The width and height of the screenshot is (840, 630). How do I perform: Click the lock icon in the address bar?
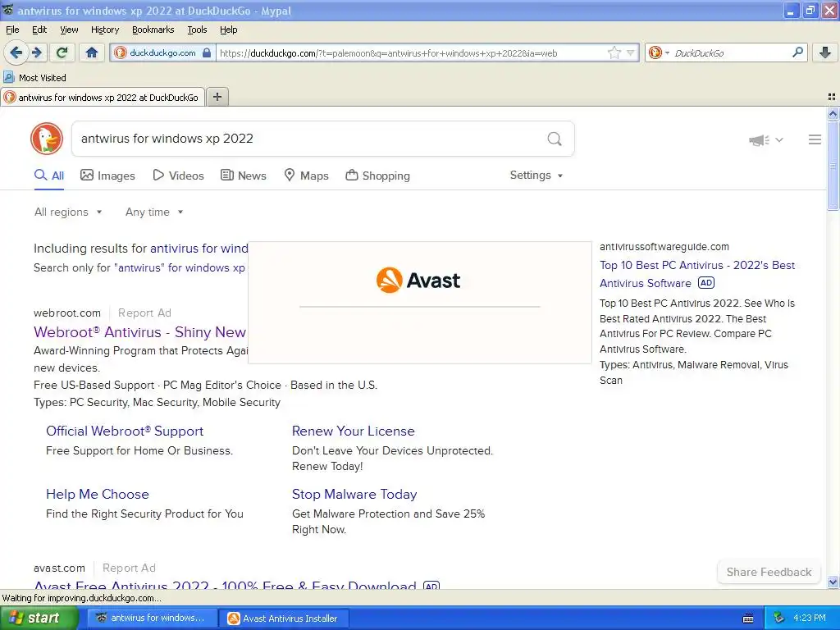tap(206, 52)
